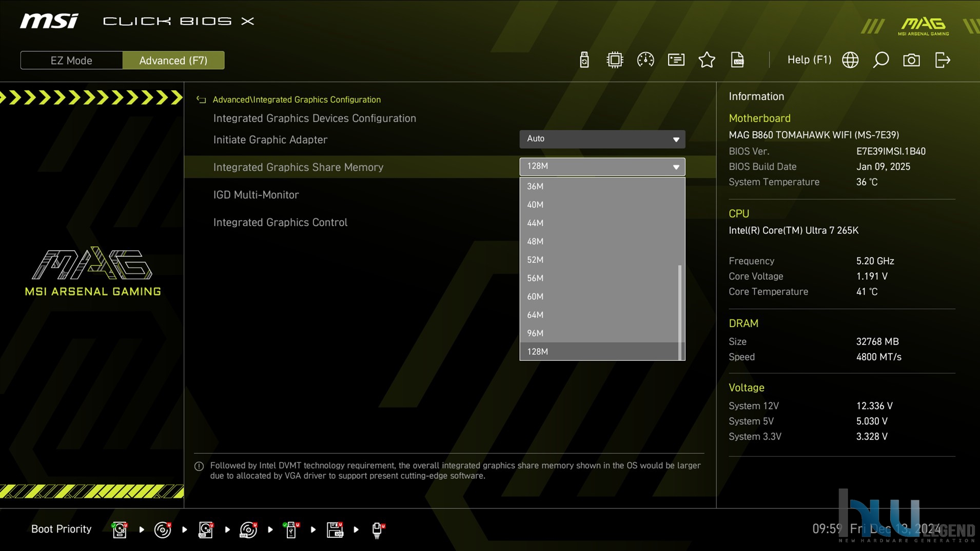
Task: Select the USB CD/DVD boot icon
Action: click(248, 529)
